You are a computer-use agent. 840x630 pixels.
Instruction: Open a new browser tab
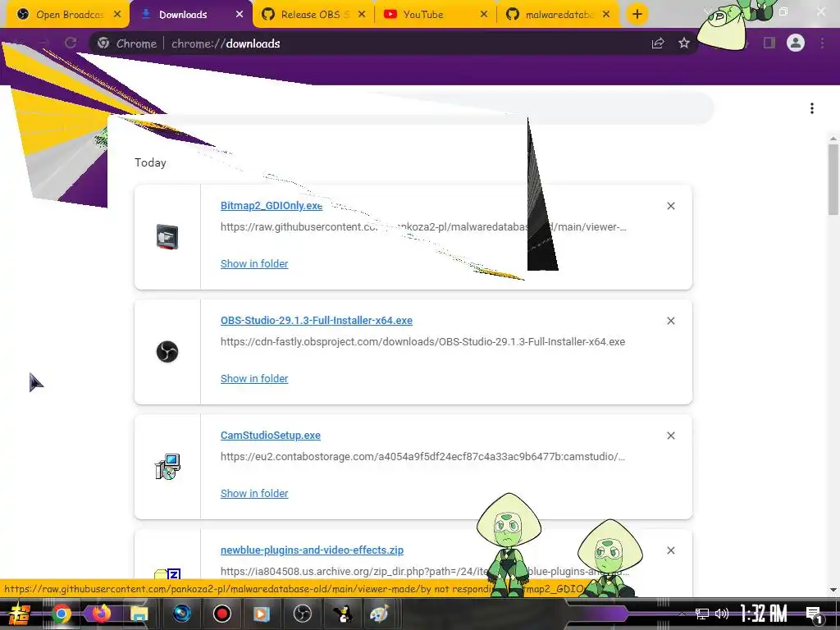pos(637,15)
